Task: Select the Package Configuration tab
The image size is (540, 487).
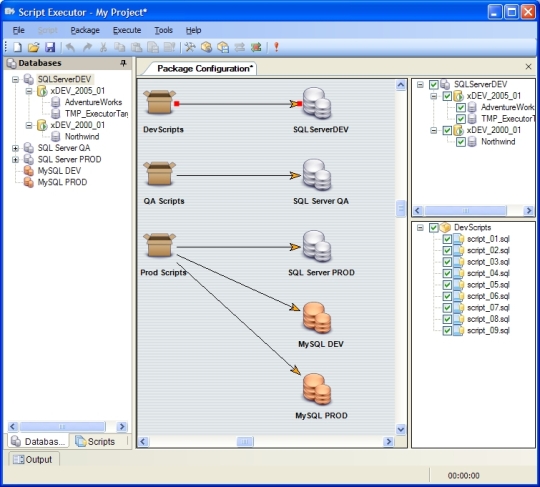Action: coord(205,69)
